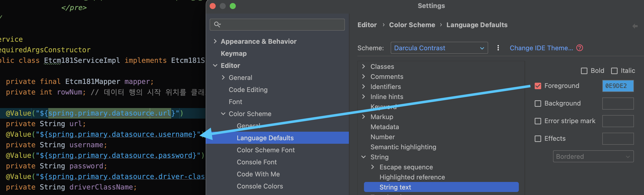Click Etcm181ServiceImpl class name in editor
The image size is (644, 195).
(82, 61)
